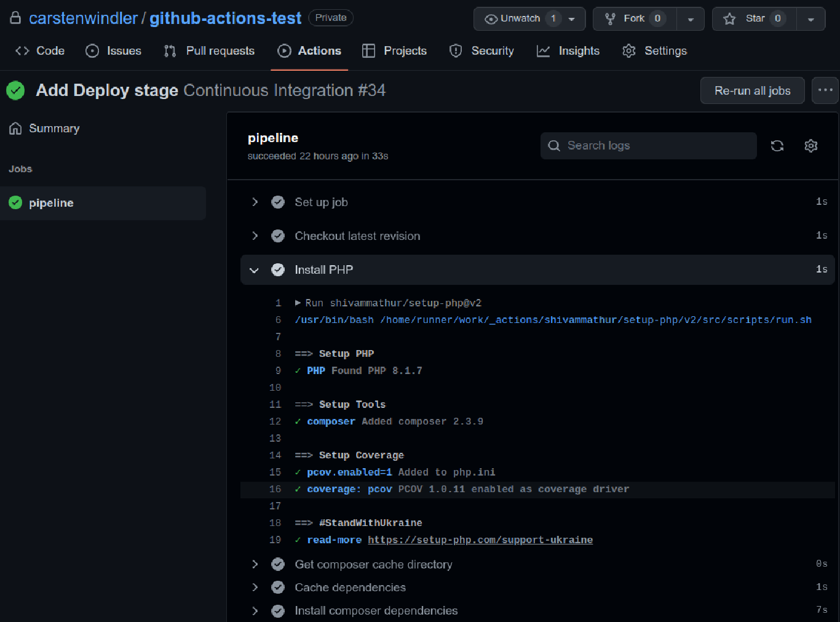Click the Settings tab gear icon
This screenshot has height=622, width=840.
click(x=629, y=51)
